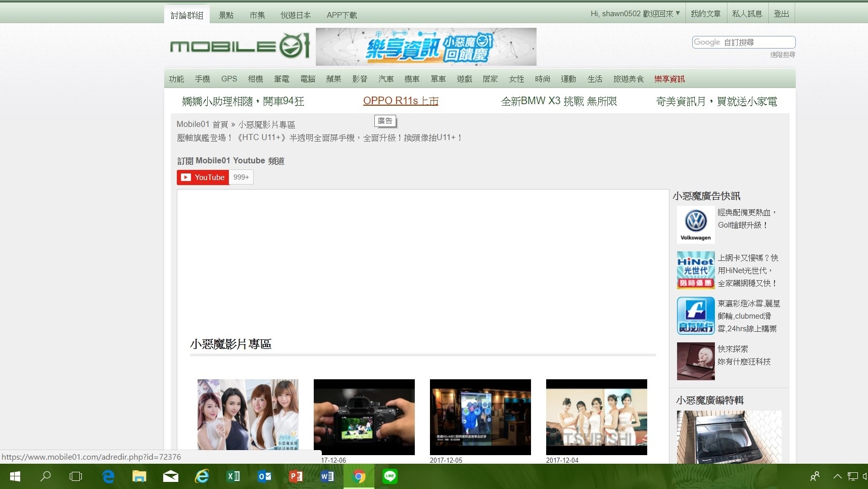Open the 電腦 category menu

click(x=308, y=79)
